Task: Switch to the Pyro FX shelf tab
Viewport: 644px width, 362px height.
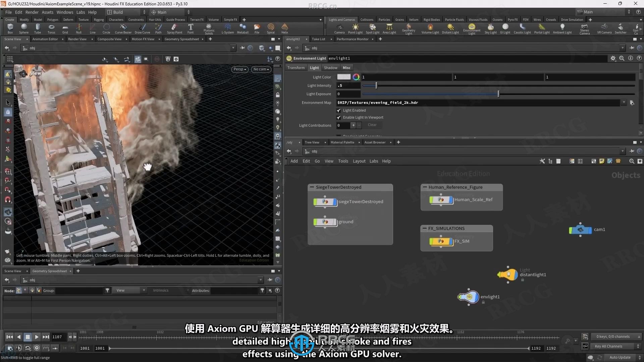Action: click(x=513, y=20)
